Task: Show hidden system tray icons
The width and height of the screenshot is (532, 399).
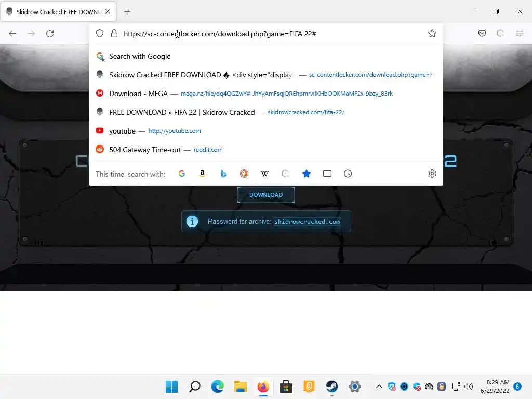Action: [379, 387]
